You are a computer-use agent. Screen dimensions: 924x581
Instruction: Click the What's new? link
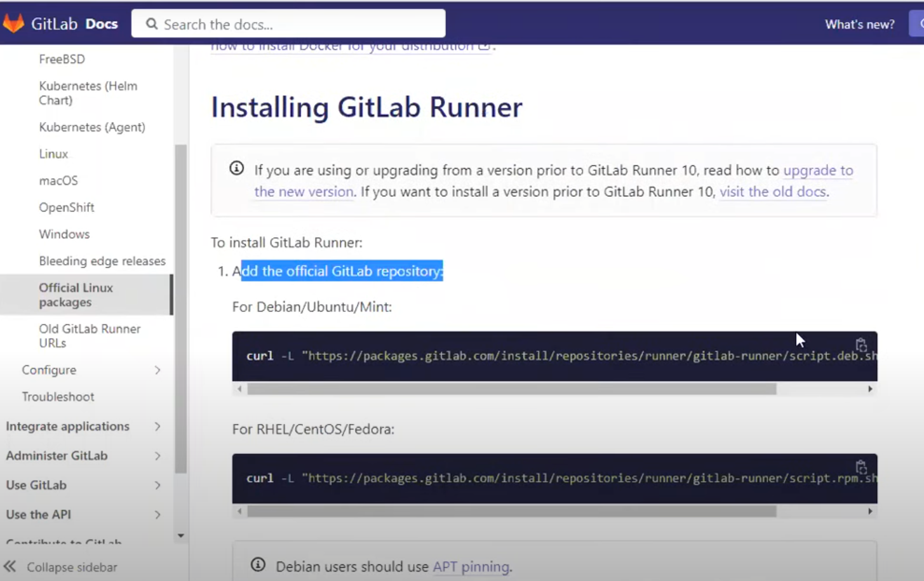coord(860,24)
